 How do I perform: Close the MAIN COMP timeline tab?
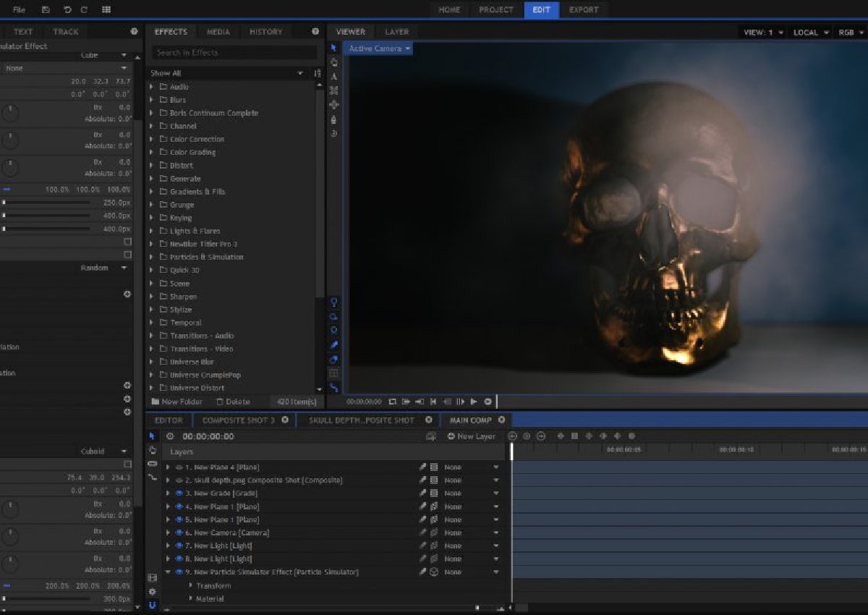[x=501, y=420]
